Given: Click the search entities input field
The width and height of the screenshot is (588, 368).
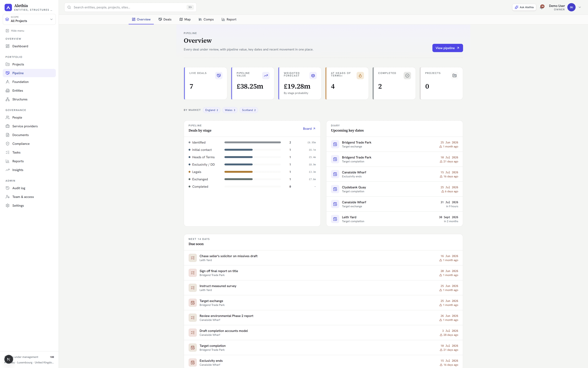Looking at the screenshot, I should pos(130,7).
